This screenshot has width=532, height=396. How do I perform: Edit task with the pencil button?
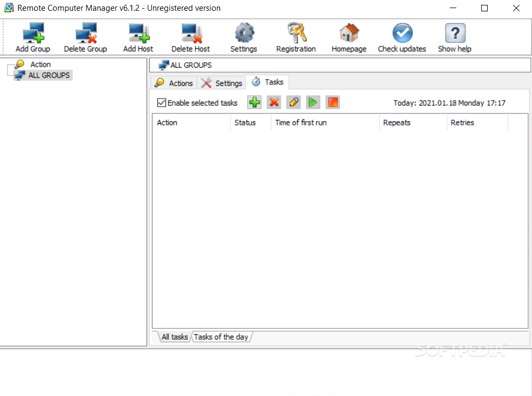coord(294,102)
